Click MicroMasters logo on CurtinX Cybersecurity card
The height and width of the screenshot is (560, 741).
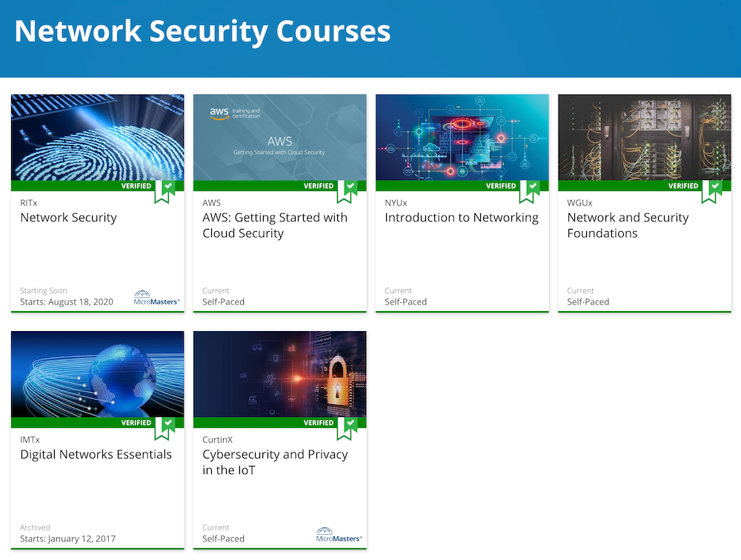pos(339,535)
